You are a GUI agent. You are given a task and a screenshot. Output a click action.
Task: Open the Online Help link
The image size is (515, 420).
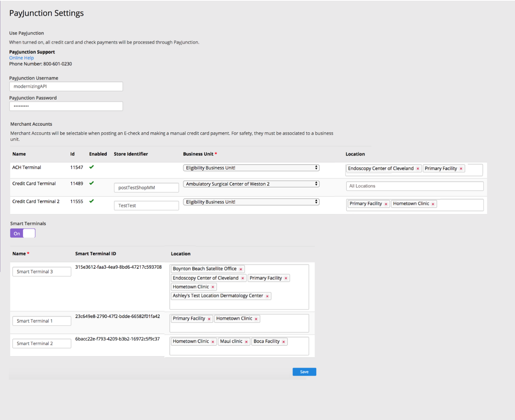21,58
